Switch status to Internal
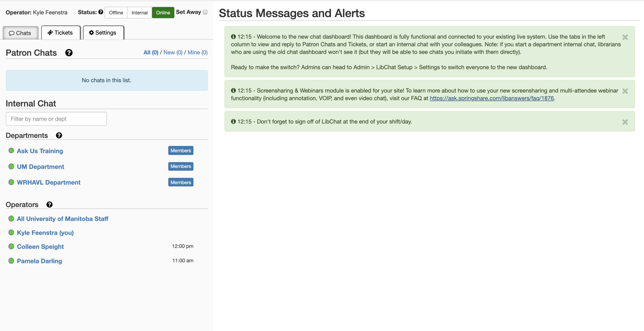This screenshot has height=331, width=644. (x=139, y=13)
